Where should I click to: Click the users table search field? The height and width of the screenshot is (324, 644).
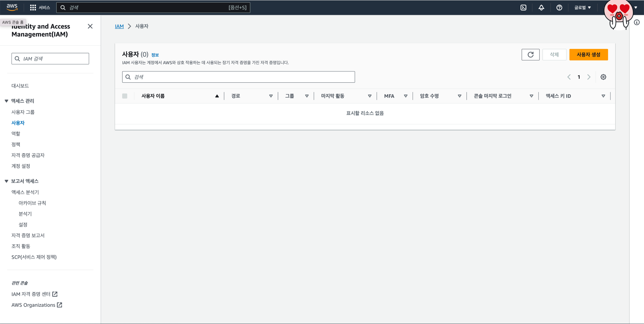click(x=238, y=77)
